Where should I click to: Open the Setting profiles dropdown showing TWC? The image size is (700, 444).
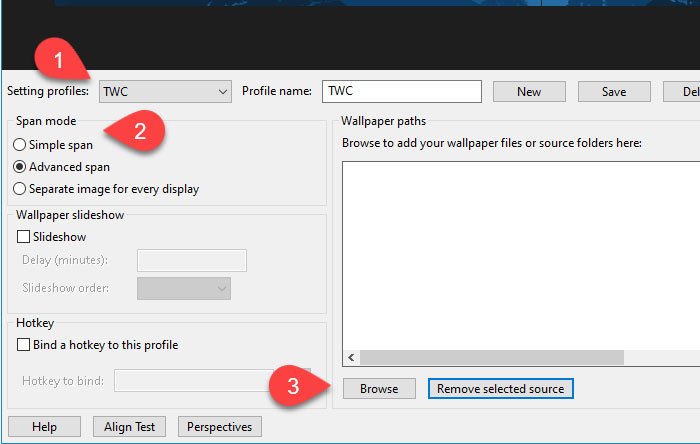coord(165,91)
